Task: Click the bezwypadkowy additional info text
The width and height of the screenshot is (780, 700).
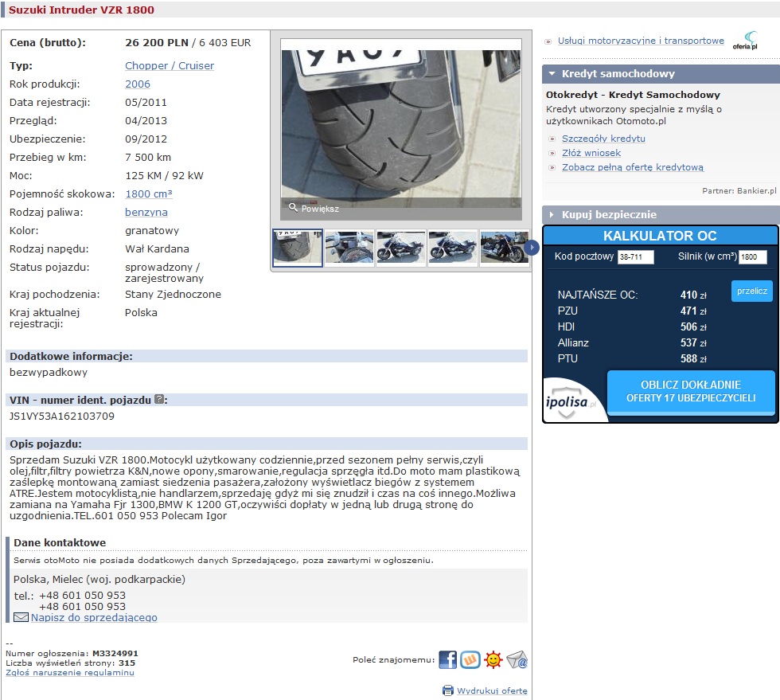Action: [49, 373]
